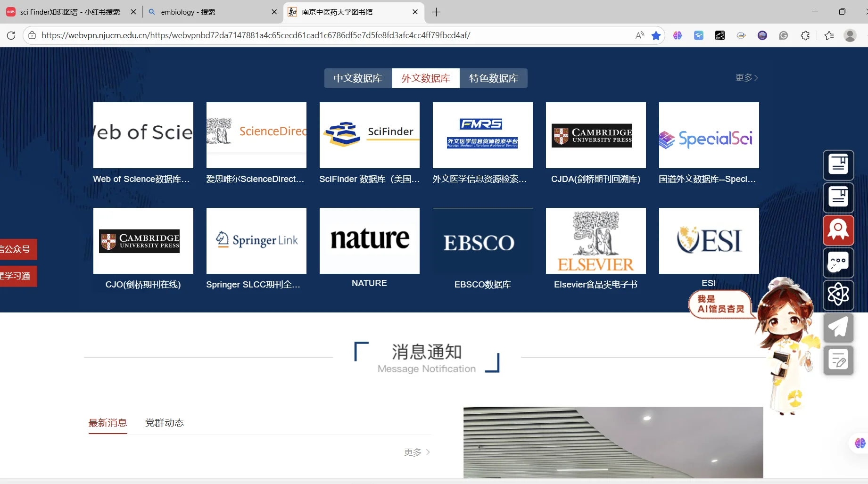
Task: Click the 爱思唯尔ScienceDirect caption link
Action: click(255, 179)
